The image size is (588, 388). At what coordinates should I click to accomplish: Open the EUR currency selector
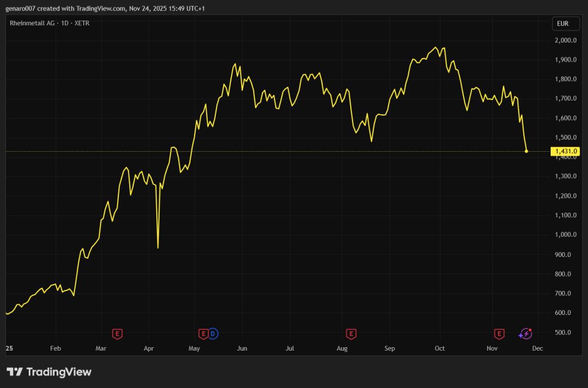563,24
